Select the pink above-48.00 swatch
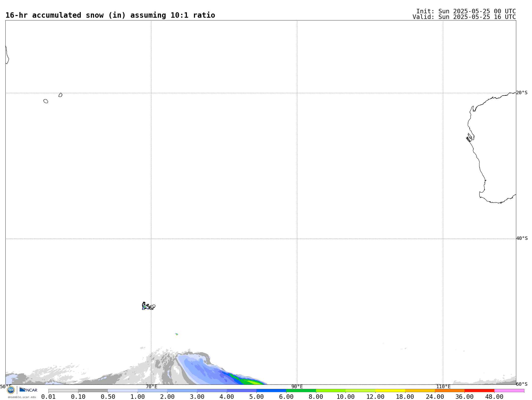The height and width of the screenshot is (400, 532). (x=509, y=391)
